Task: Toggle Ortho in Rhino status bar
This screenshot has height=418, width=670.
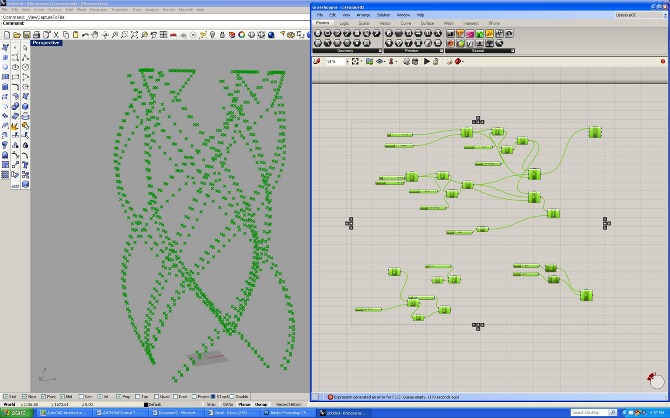Action: (x=228, y=405)
